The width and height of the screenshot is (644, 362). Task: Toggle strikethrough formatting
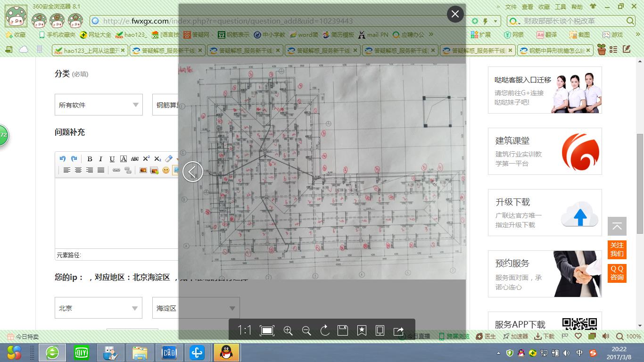(135, 159)
